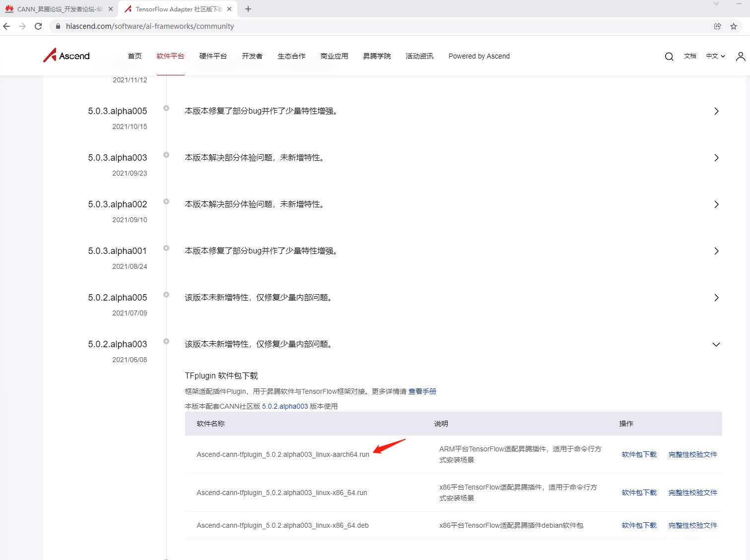
Task: Click file name Ascend-cann-tfplugin aarch64.run
Action: point(283,454)
